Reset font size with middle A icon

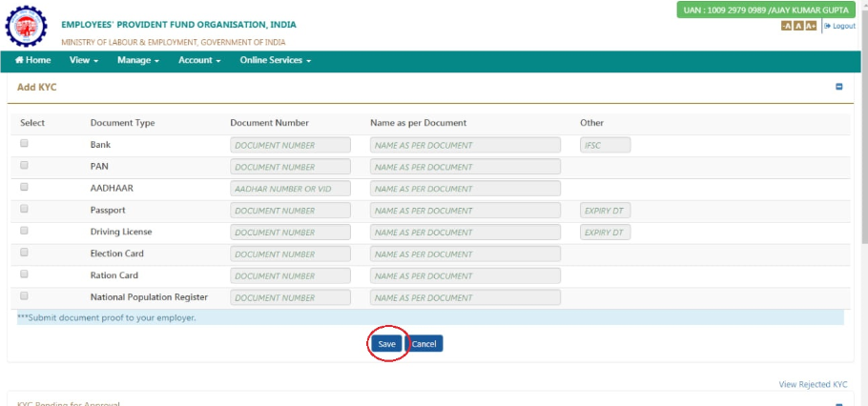(798, 27)
